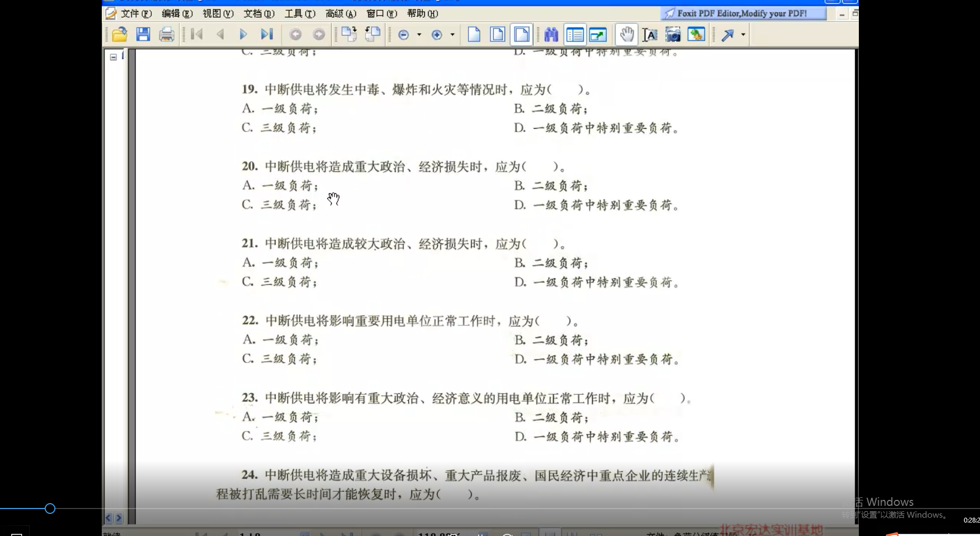Select the Hand tool
This screenshot has height=536, width=980.
coord(626,35)
